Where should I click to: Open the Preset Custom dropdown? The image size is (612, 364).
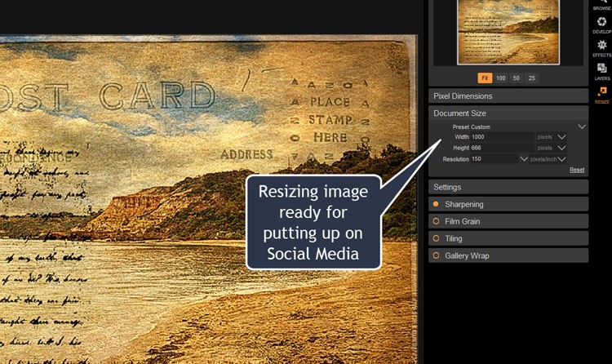point(582,127)
